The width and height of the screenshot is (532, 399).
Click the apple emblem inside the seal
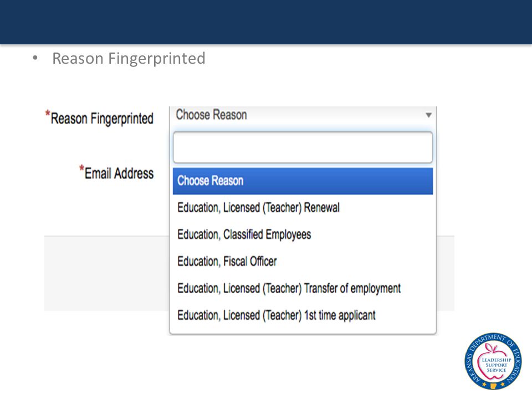pos(494,364)
